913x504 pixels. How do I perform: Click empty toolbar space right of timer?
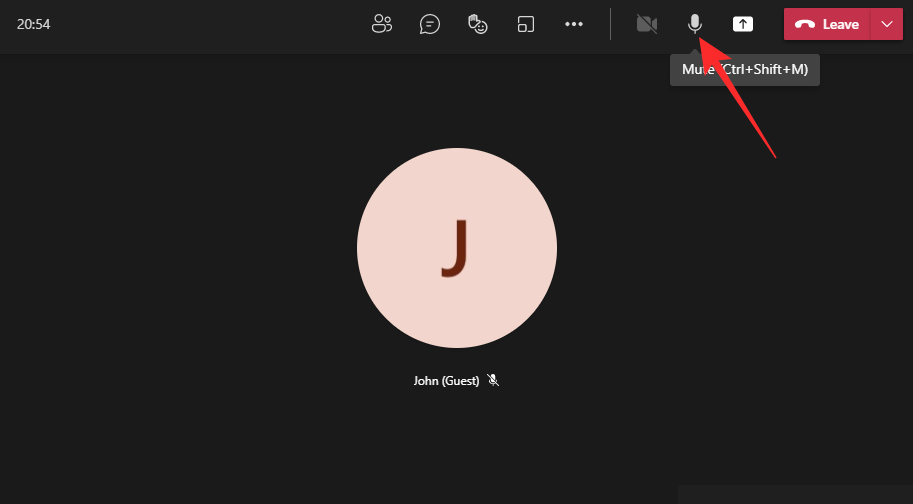(200, 24)
